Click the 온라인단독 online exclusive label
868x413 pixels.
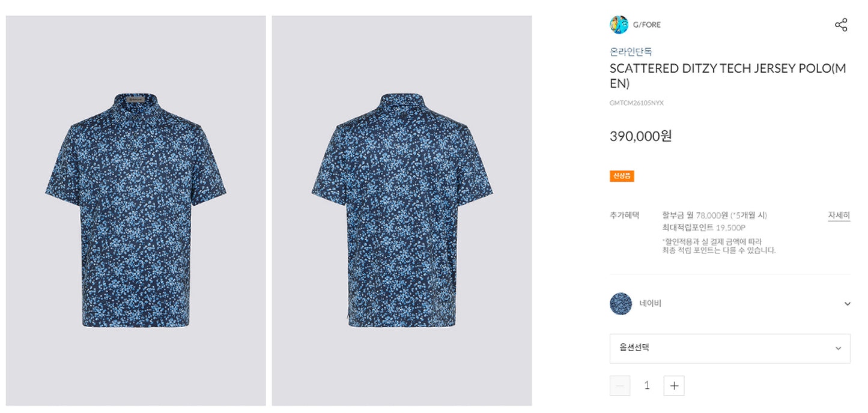point(631,52)
